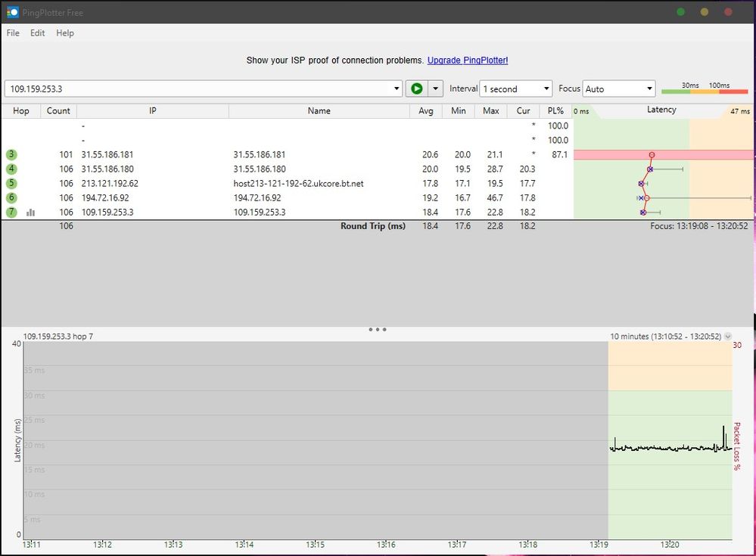Click the hop 4 green circle icon
Screen dimensions: 756x556
pyautogui.click(x=11, y=169)
